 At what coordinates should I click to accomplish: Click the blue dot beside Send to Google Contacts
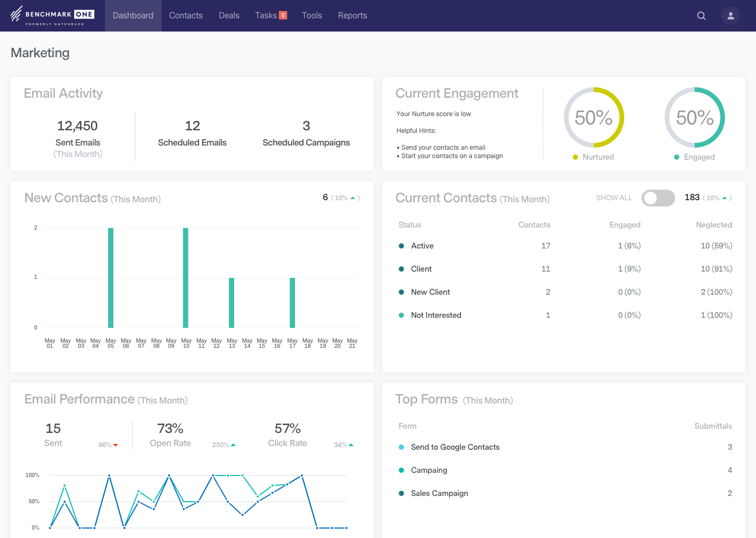pyautogui.click(x=402, y=447)
